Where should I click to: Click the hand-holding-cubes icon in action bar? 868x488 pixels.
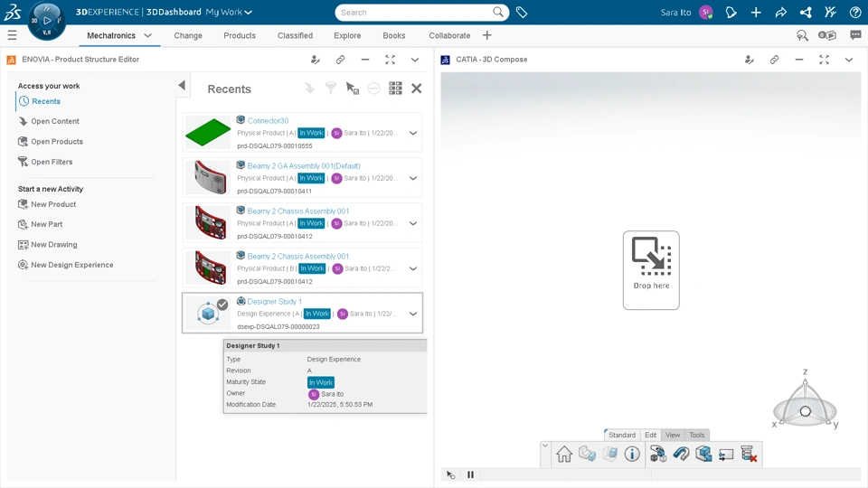coord(658,454)
